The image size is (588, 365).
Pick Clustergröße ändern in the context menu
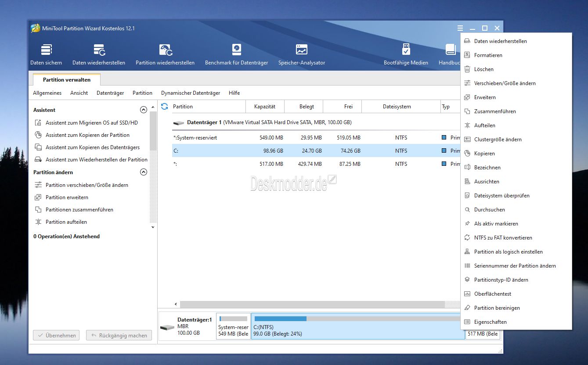click(x=516, y=140)
